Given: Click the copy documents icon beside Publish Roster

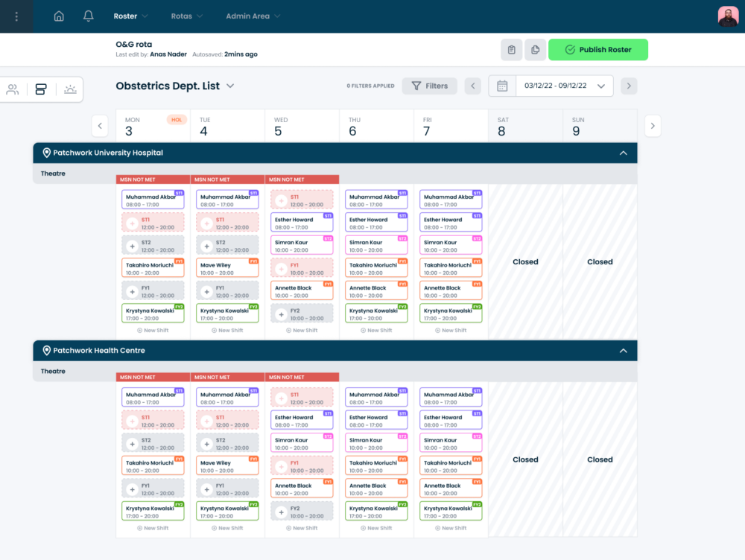Looking at the screenshot, I should [x=534, y=50].
